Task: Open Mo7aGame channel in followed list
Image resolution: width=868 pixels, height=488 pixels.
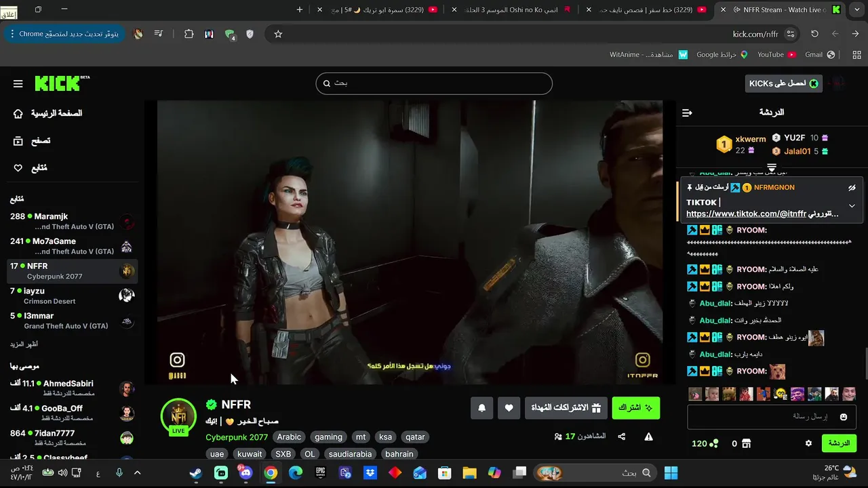Action: pos(71,246)
